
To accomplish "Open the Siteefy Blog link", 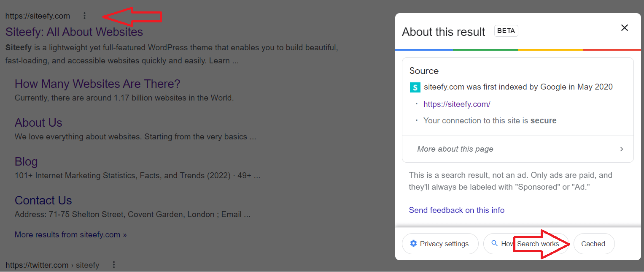I will pos(26,161).
